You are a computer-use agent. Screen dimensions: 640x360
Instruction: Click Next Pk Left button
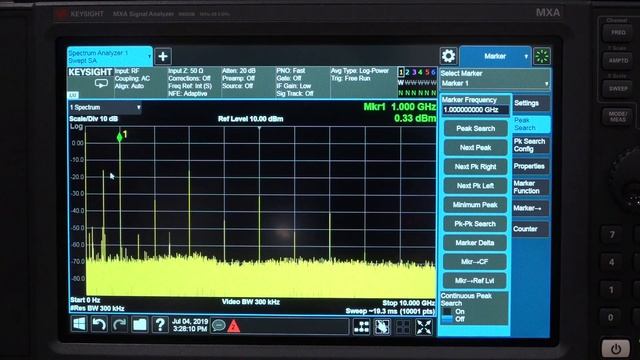tap(475, 186)
